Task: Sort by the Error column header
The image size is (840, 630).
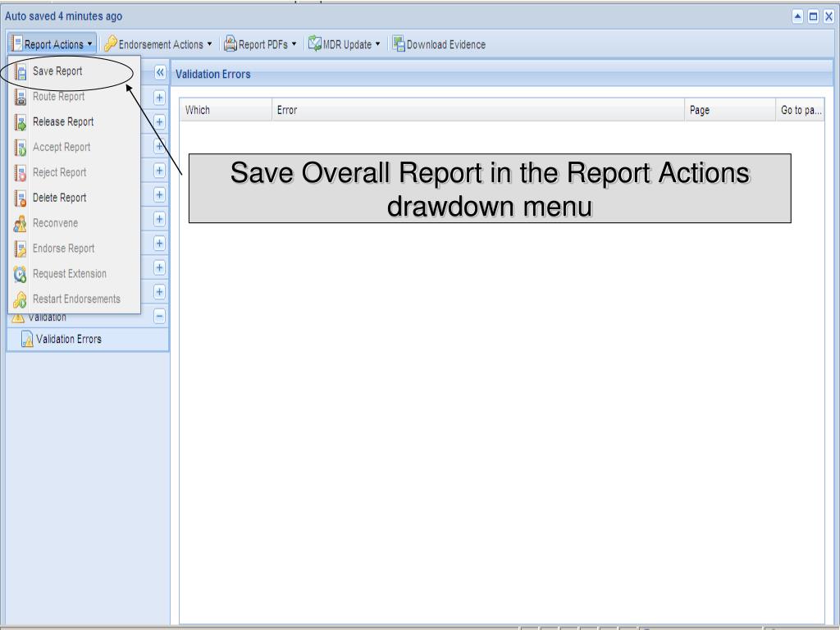Action: point(478,110)
